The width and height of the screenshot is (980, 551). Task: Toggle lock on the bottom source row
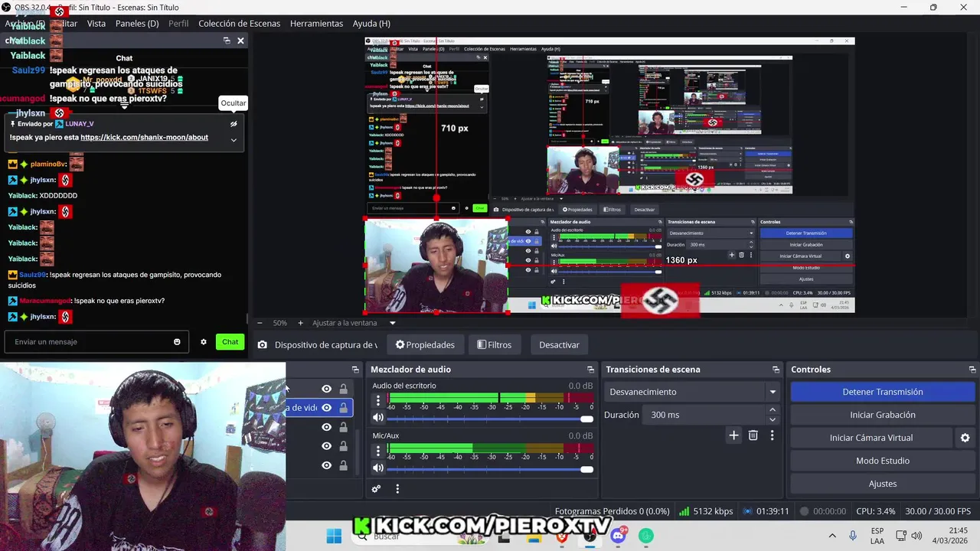343,465
